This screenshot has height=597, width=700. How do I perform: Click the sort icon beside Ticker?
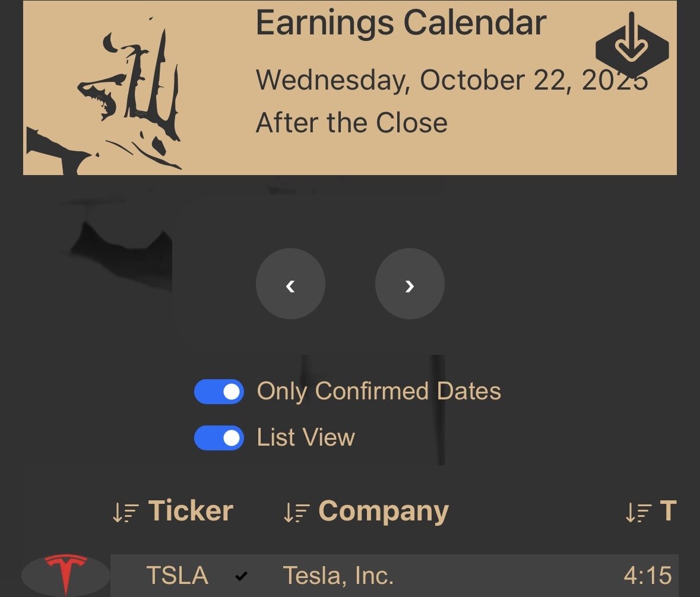pos(125,512)
